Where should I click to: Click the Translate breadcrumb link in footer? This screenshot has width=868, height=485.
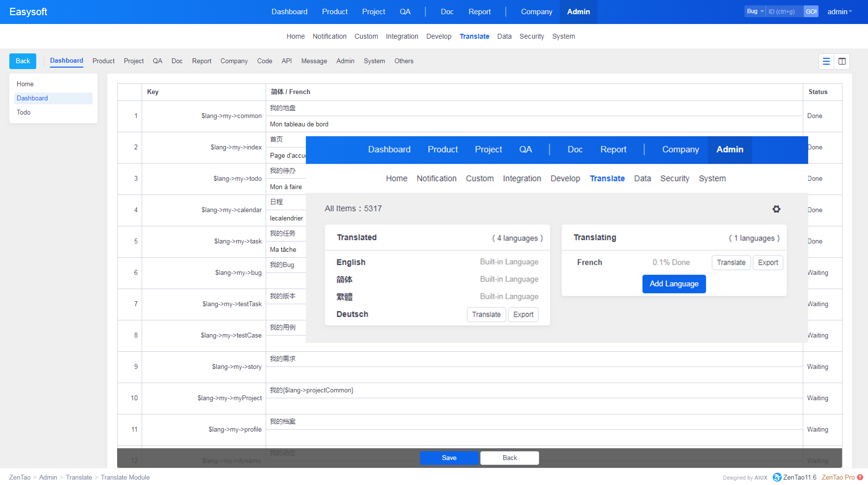click(x=79, y=477)
